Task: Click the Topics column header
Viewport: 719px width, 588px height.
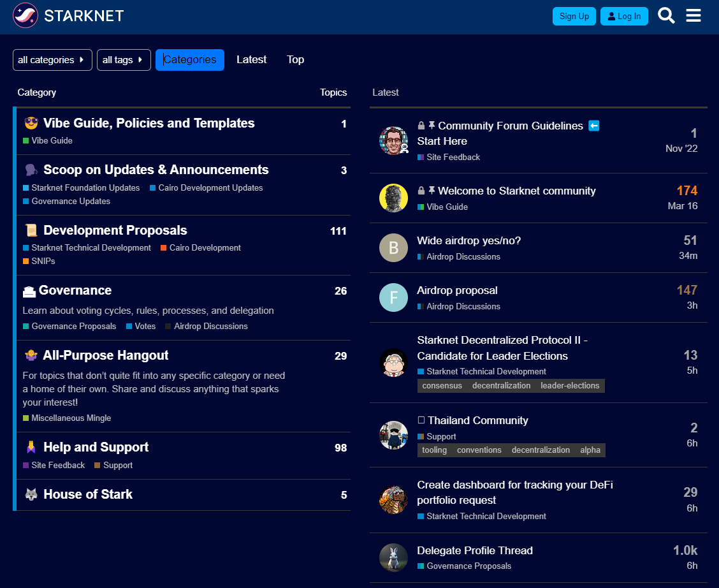Action: pyautogui.click(x=333, y=92)
